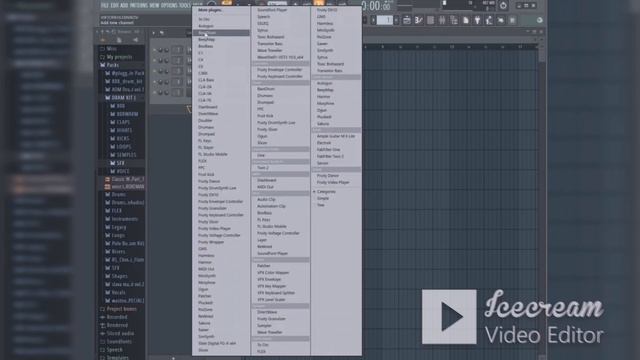Open the Speech folder in browser
The height and width of the screenshot is (360, 640).
point(115,350)
